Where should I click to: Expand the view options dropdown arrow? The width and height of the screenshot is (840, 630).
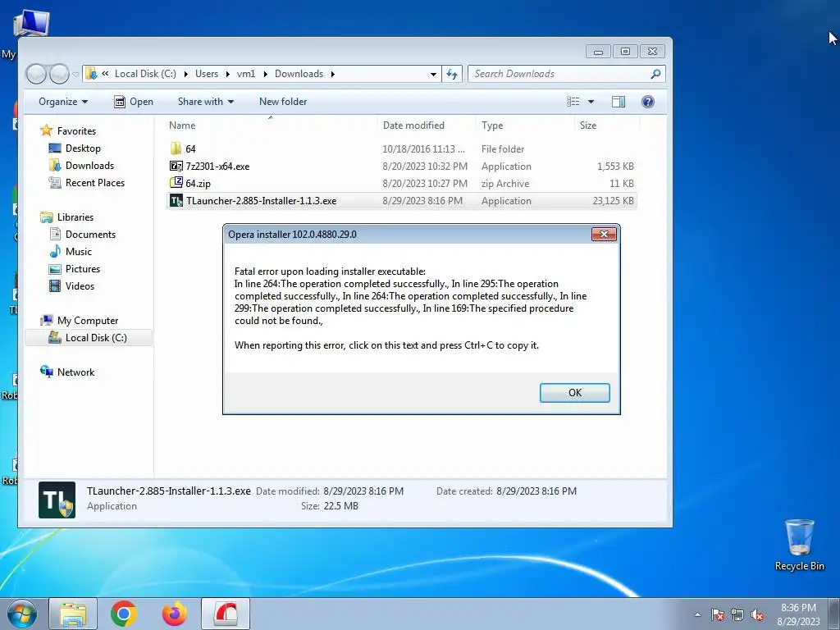591,102
